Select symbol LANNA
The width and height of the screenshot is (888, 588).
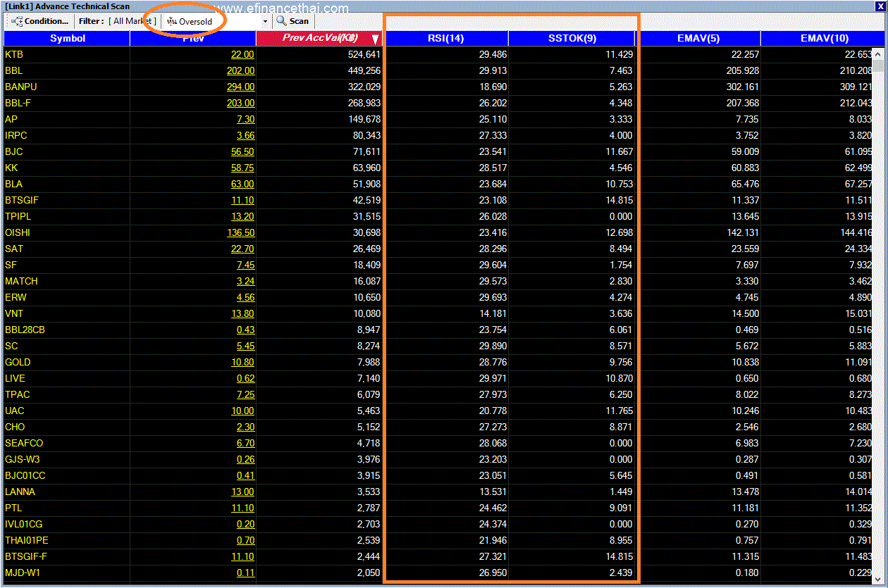20,492
